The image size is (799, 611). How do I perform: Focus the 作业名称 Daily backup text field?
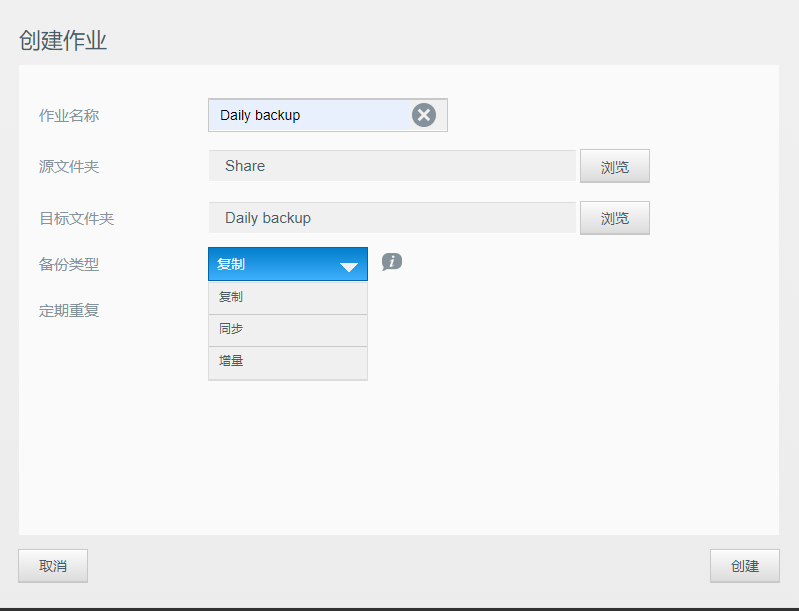(x=309, y=115)
